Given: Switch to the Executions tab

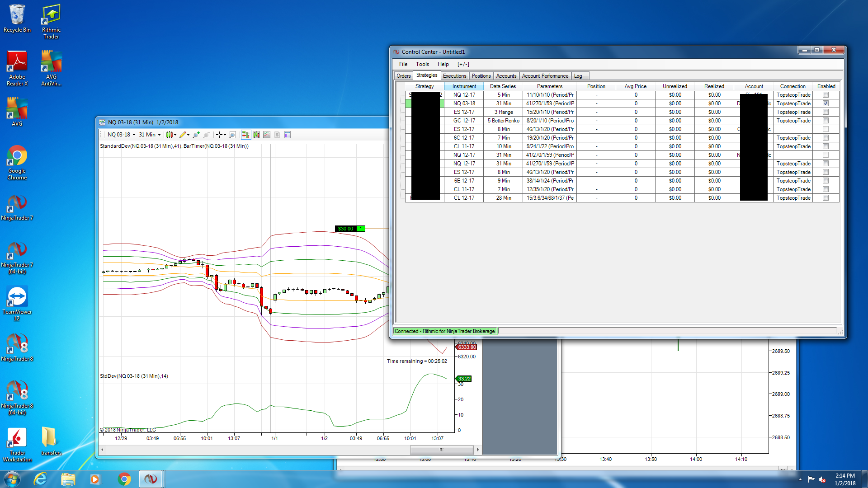Looking at the screenshot, I should tap(454, 76).
